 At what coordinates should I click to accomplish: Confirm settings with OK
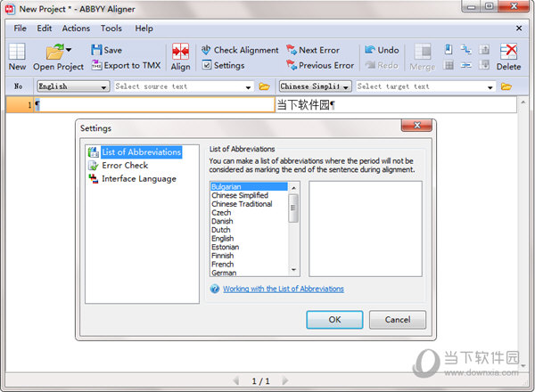click(334, 320)
